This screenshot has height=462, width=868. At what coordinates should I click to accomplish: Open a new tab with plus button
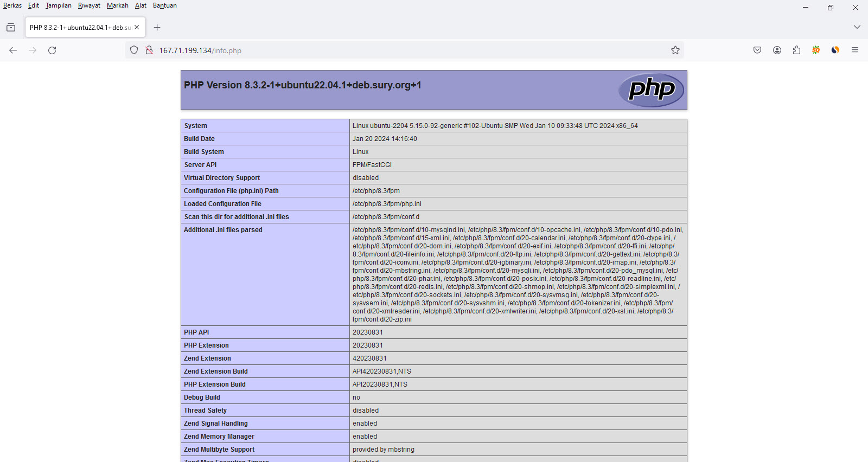pyautogui.click(x=157, y=28)
